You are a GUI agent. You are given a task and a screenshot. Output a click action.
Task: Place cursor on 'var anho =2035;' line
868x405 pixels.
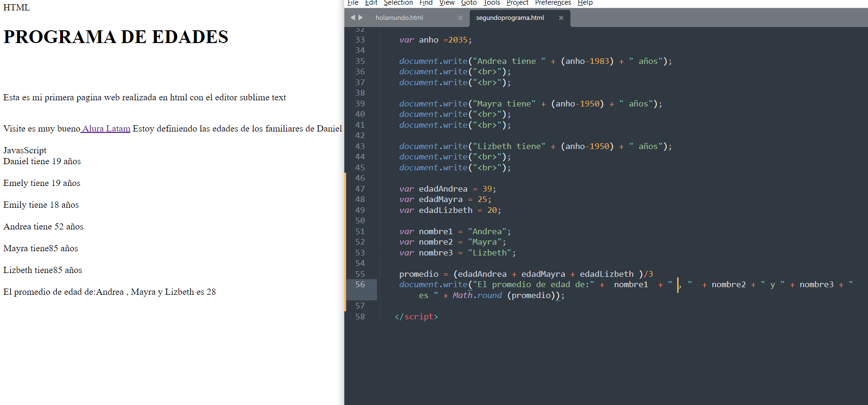[435, 40]
